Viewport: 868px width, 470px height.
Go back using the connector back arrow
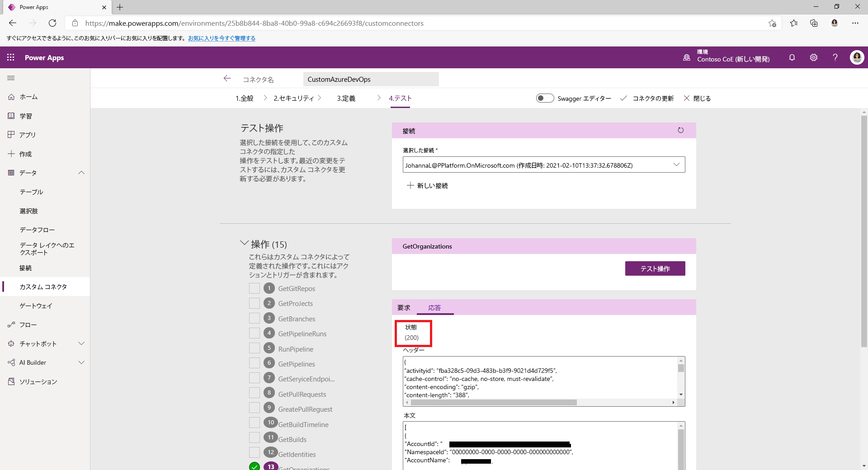coord(227,79)
